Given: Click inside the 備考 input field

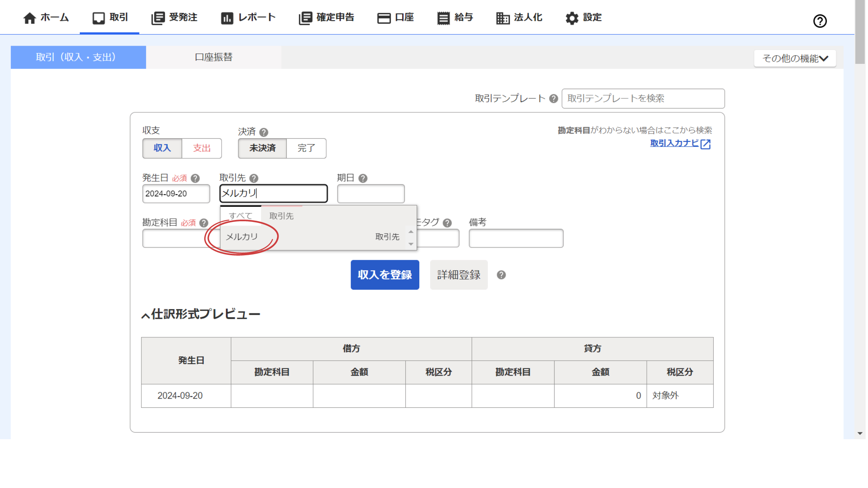Looking at the screenshot, I should (x=516, y=238).
